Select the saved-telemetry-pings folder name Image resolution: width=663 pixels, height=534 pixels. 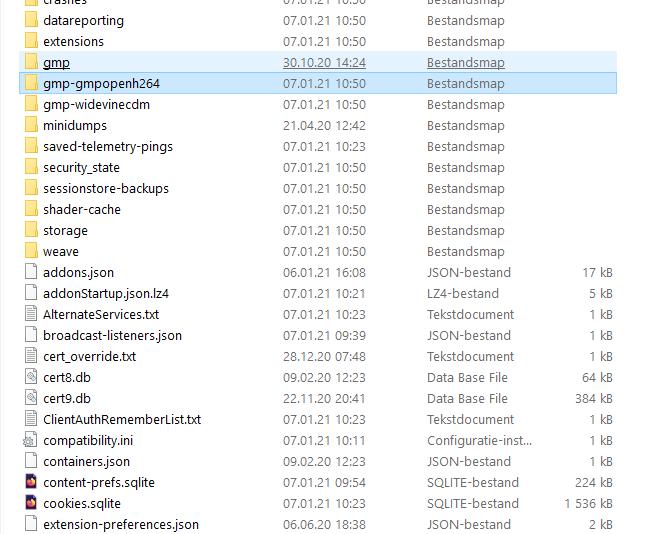tap(108, 146)
